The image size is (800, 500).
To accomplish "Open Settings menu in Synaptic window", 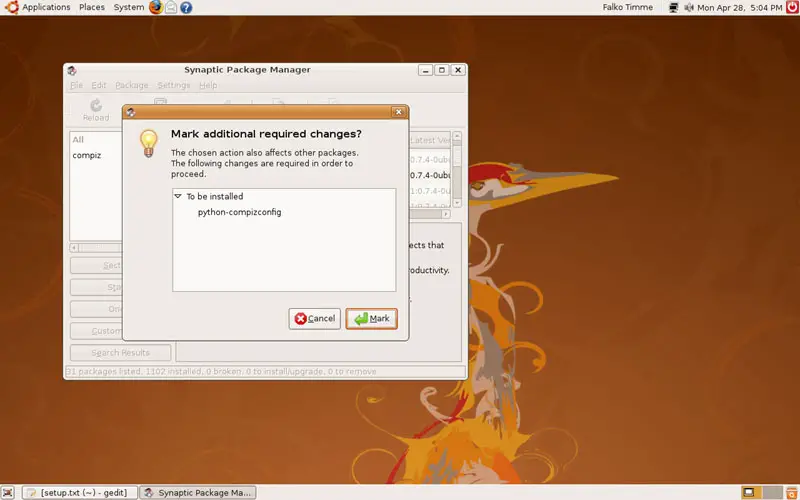I will click(173, 85).
